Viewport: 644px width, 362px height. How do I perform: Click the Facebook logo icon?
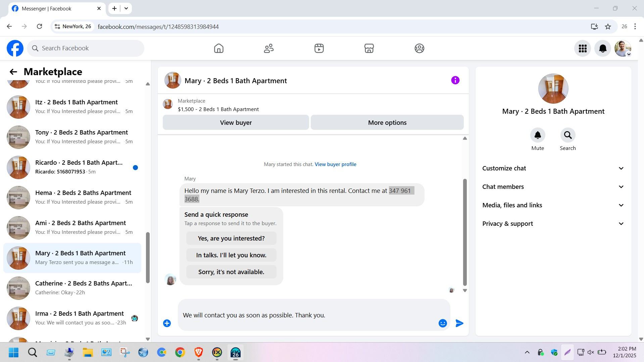coord(15,48)
